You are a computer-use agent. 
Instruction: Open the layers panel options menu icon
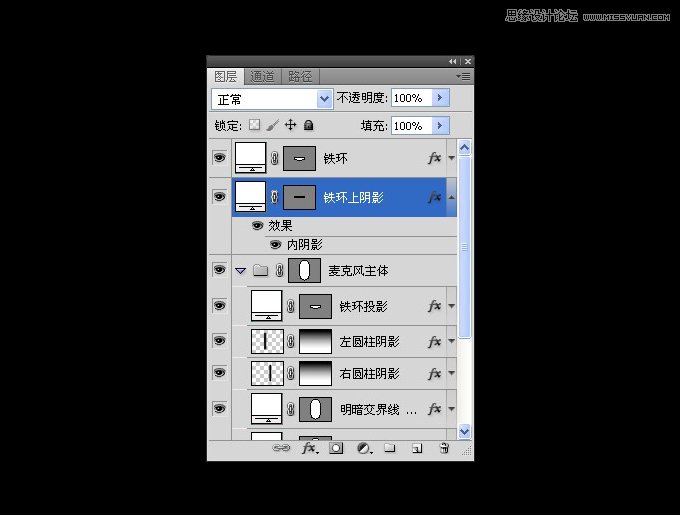click(x=464, y=76)
